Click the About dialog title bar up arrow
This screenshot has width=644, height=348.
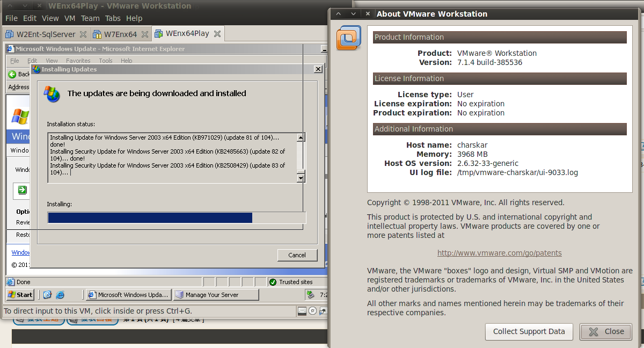coord(338,14)
